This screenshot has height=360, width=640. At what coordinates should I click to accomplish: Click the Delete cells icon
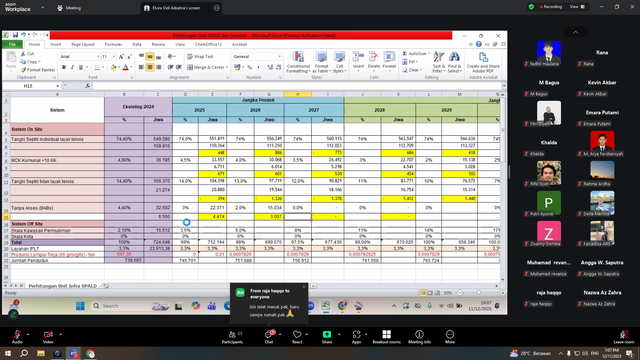373,57
